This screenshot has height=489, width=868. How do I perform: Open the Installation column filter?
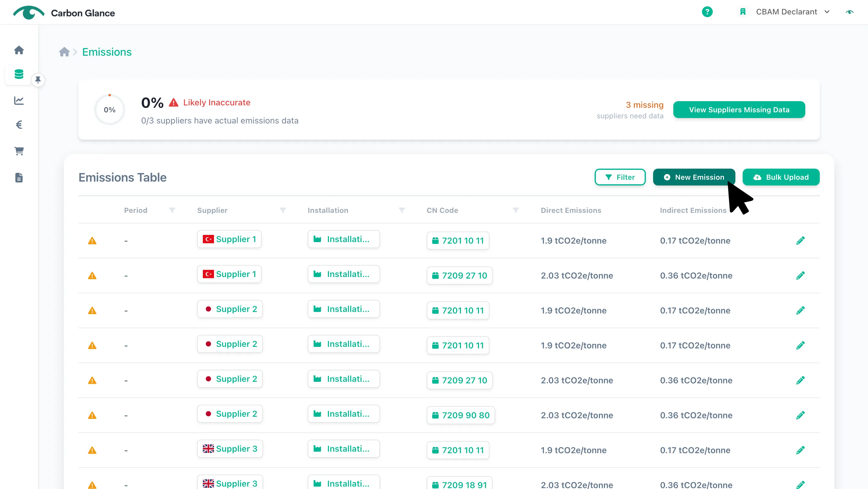coord(402,210)
